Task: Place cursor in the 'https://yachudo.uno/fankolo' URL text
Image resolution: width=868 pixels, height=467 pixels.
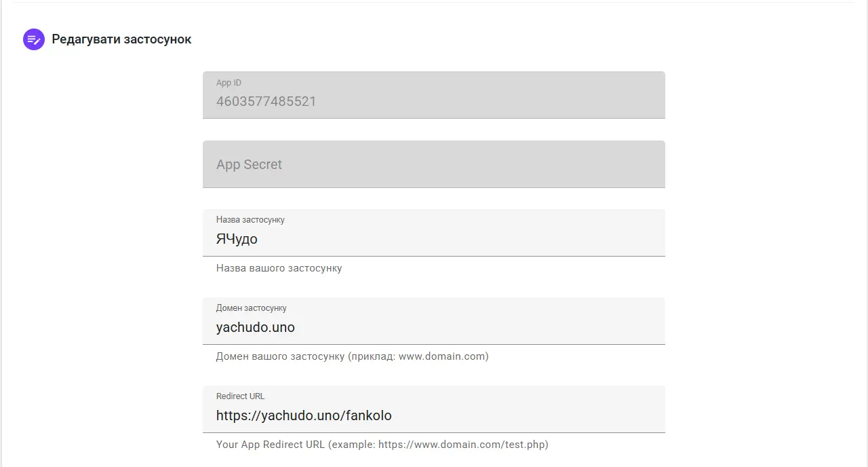Action: [x=304, y=416]
